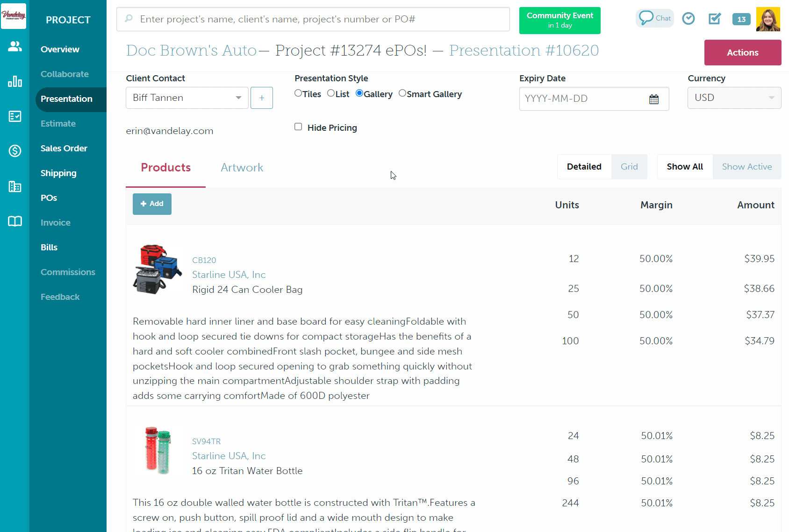Open the Actions menu button
This screenshot has width=789, height=532.
[742, 53]
